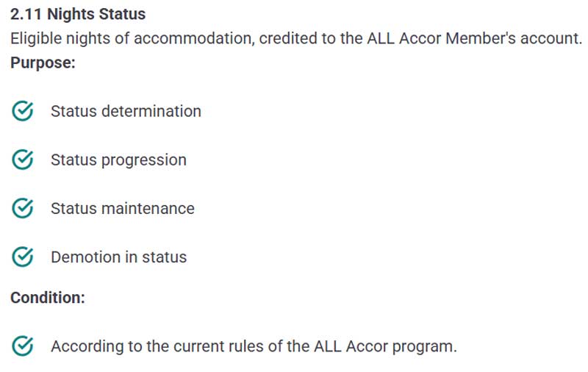
Task: Click the "Status maintenance" list item text
Action: click(123, 209)
